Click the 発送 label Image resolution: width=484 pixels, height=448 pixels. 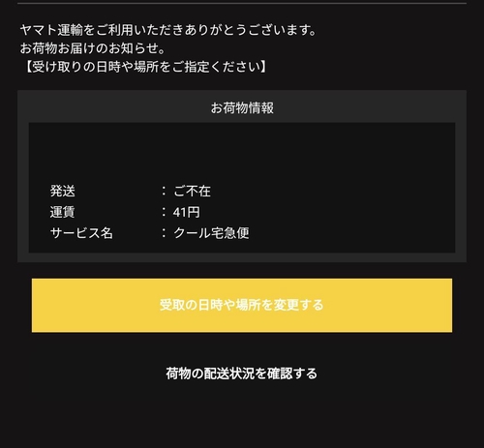(63, 191)
